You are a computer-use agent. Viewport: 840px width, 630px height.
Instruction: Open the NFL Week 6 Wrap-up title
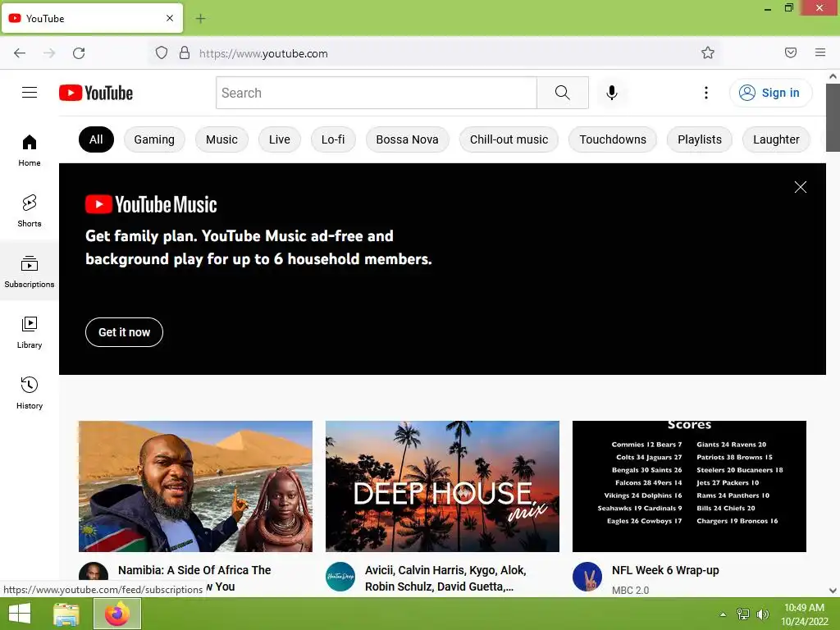pyautogui.click(x=665, y=570)
